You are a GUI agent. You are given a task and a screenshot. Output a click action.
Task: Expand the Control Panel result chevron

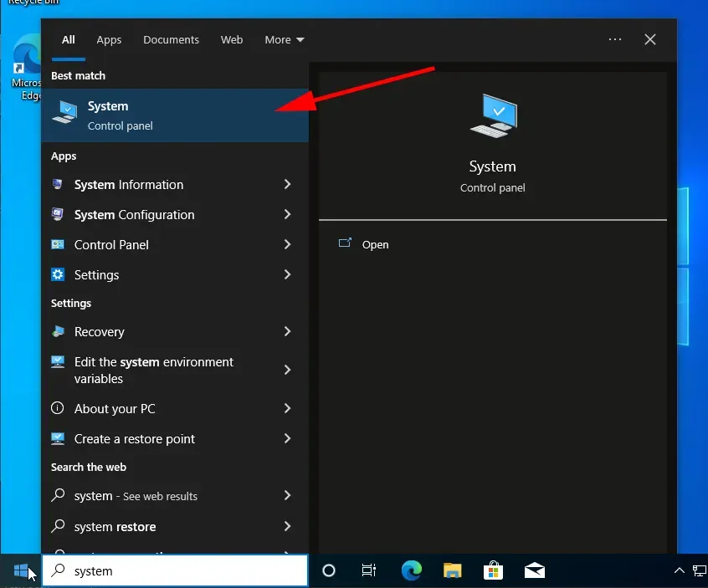[287, 244]
